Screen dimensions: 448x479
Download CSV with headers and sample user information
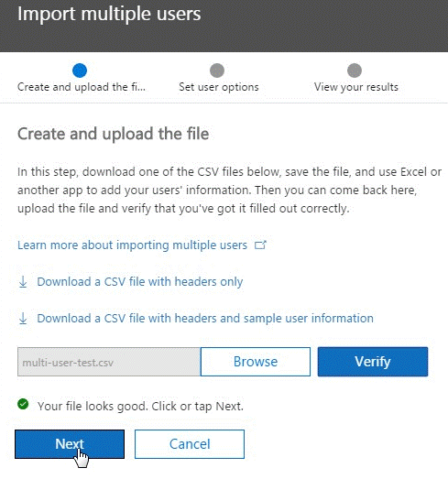[x=205, y=319]
